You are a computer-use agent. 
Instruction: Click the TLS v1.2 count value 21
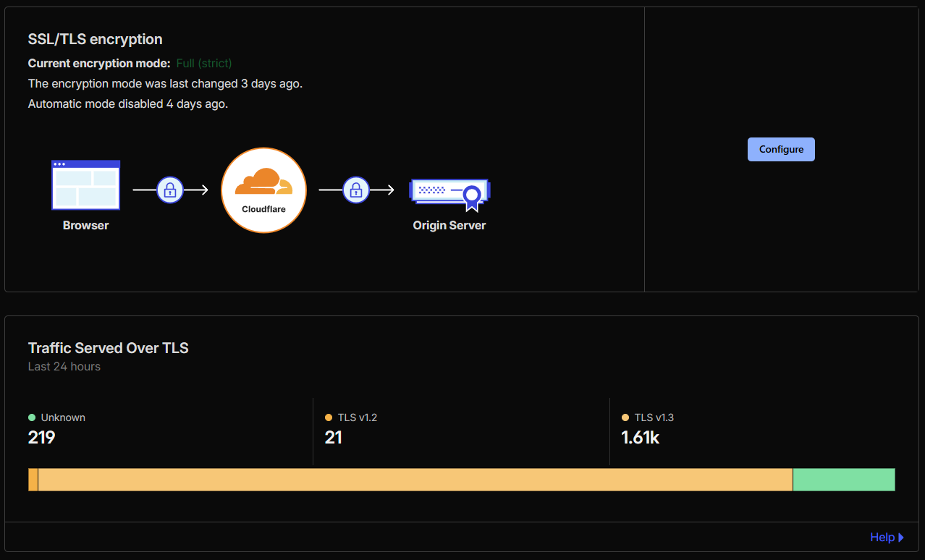pyautogui.click(x=334, y=438)
